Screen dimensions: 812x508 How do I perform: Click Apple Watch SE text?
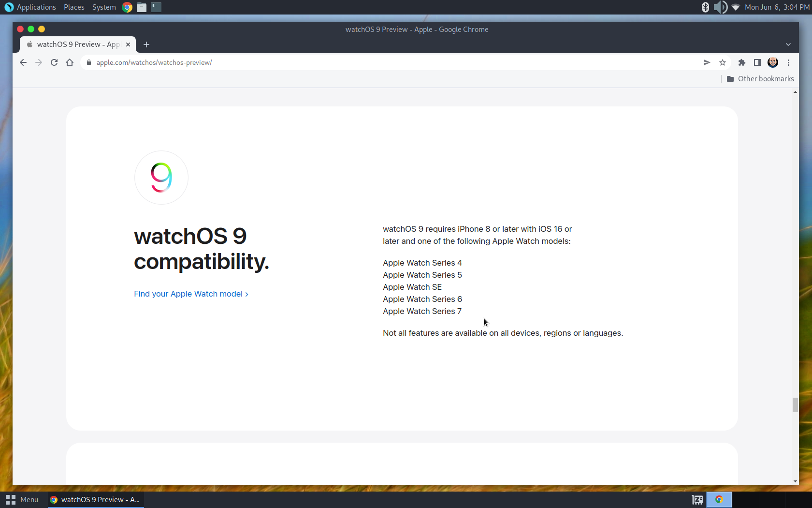412,287
